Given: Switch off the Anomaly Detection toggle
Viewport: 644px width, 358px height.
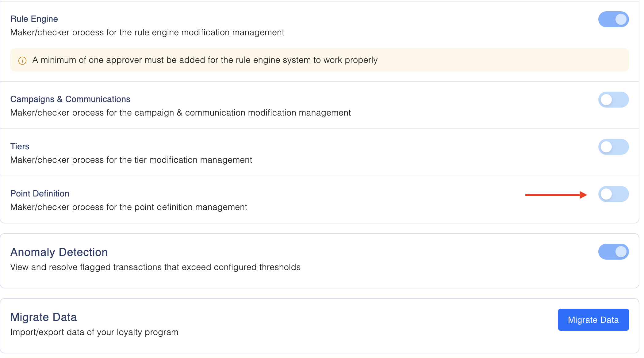Looking at the screenshot, I should [613, 252].
